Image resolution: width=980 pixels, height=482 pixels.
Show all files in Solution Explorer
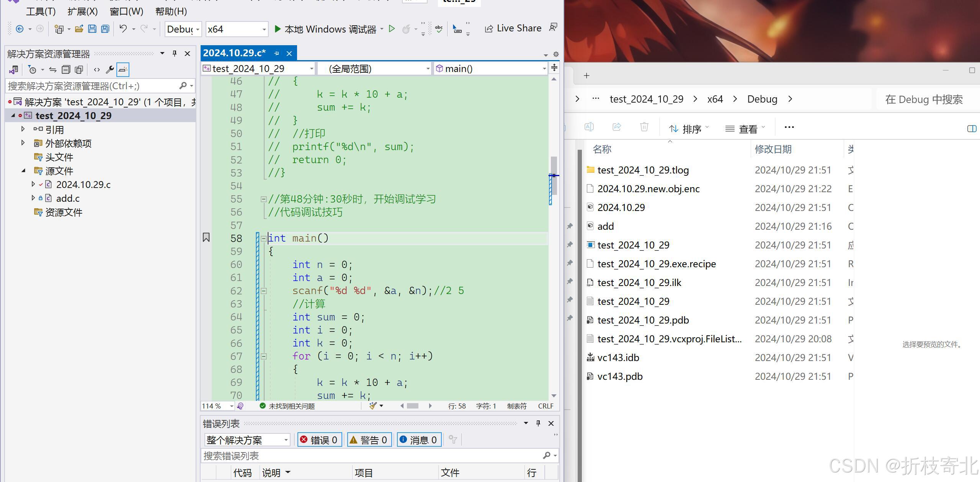point(79,70)
